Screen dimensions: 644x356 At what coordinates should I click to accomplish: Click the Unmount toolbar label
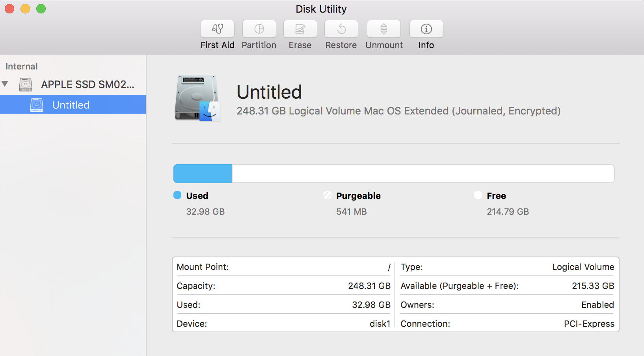[x=384, y=45]
